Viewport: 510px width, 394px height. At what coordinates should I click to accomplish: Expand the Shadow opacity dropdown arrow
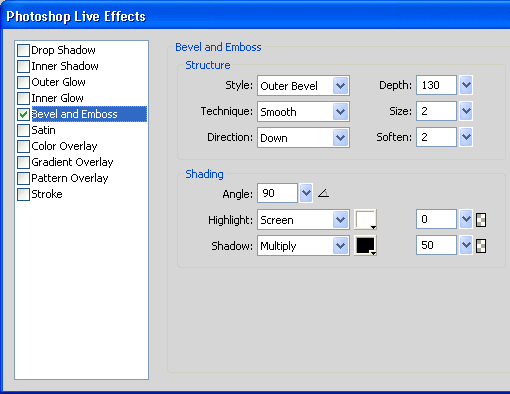point(466,245)
